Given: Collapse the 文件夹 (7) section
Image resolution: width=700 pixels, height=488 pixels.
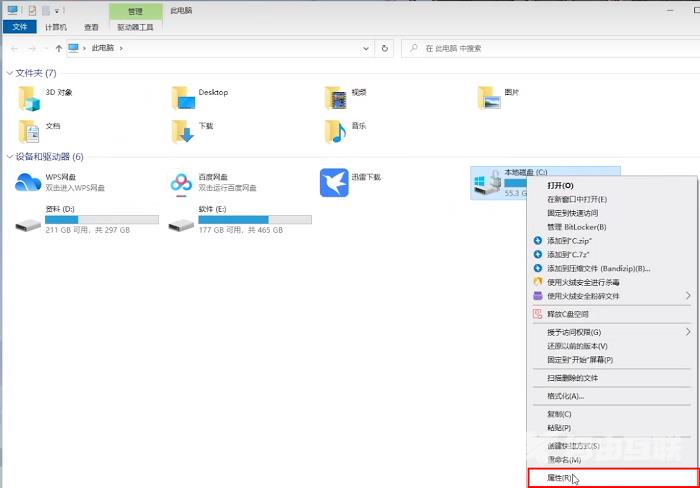Looking at the screenshot, I should 9,73.
